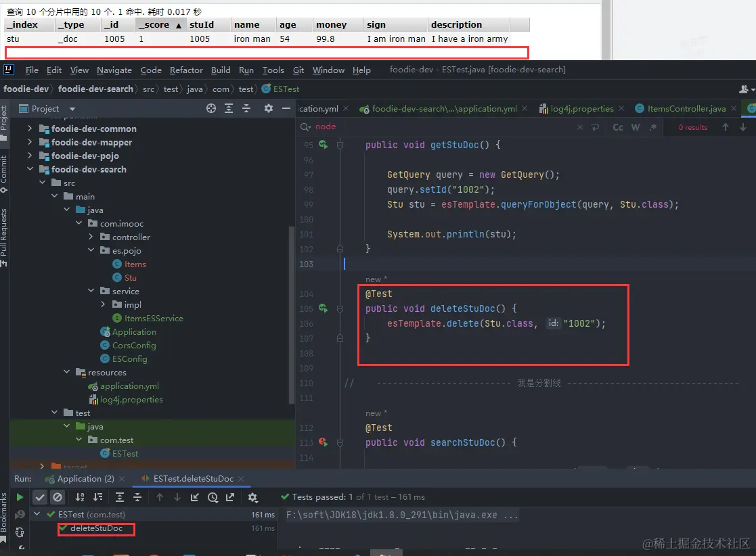Expand all test results in Run panel

click(x=120, y=497)
